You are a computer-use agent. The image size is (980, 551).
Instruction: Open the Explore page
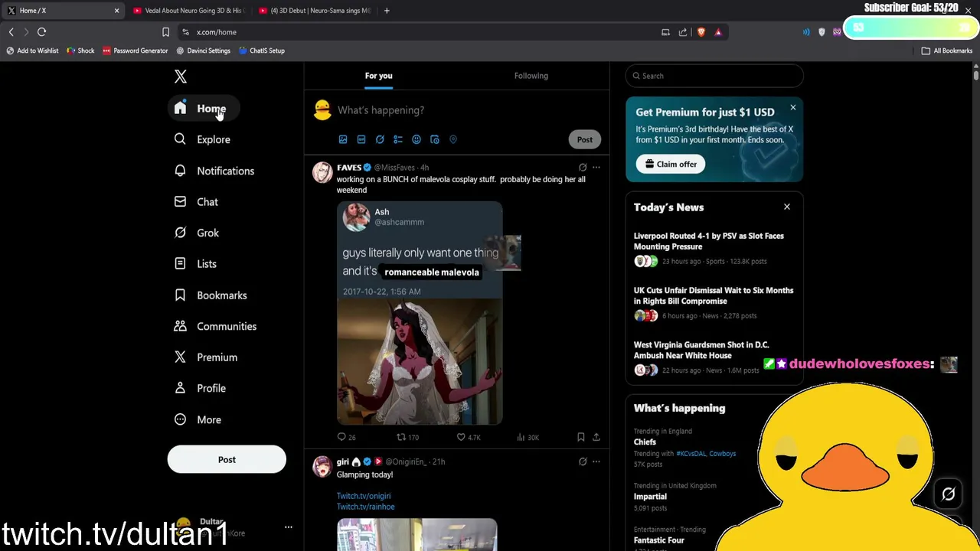tap(202, 139)
